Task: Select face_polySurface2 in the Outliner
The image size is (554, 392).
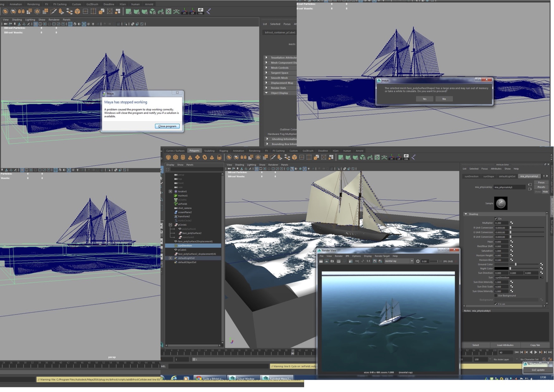Action: pos(192,233)
